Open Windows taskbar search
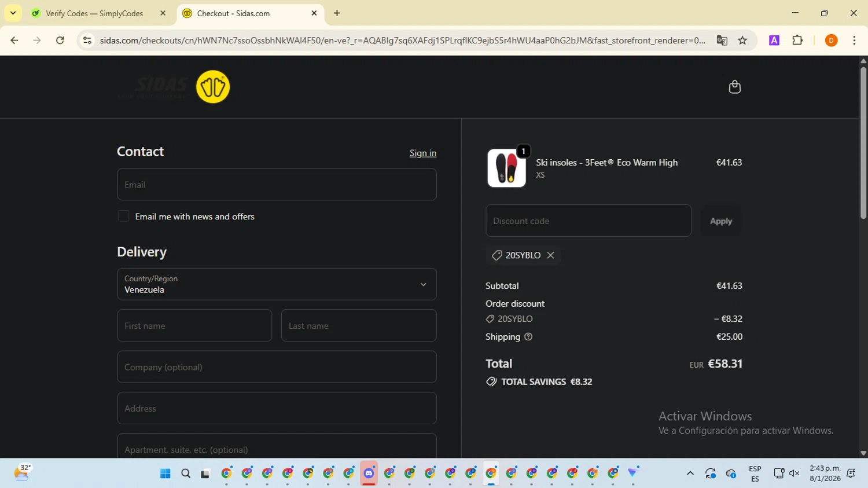Viewport: 868px width, 488px height. point(186,474)
